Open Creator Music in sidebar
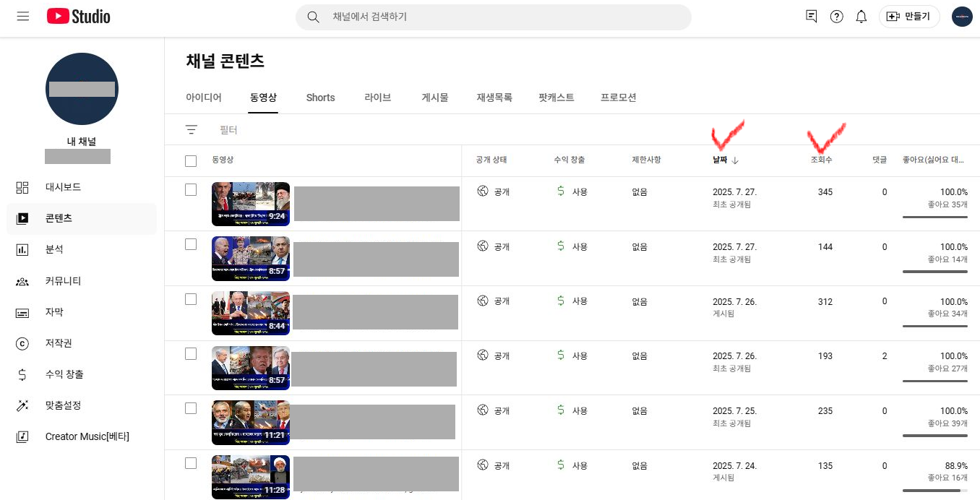Screen dimensions: 980x500 [x=87, y=436]
